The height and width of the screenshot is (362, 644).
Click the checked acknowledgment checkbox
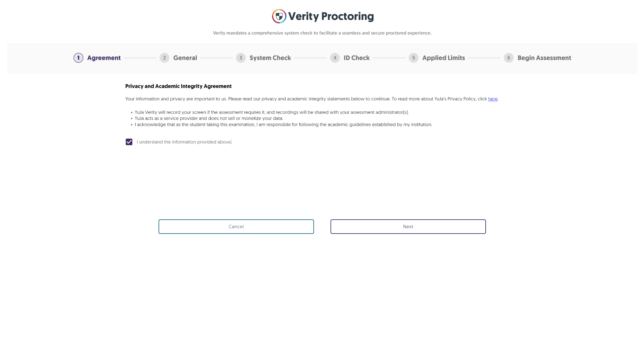point(128,141)
